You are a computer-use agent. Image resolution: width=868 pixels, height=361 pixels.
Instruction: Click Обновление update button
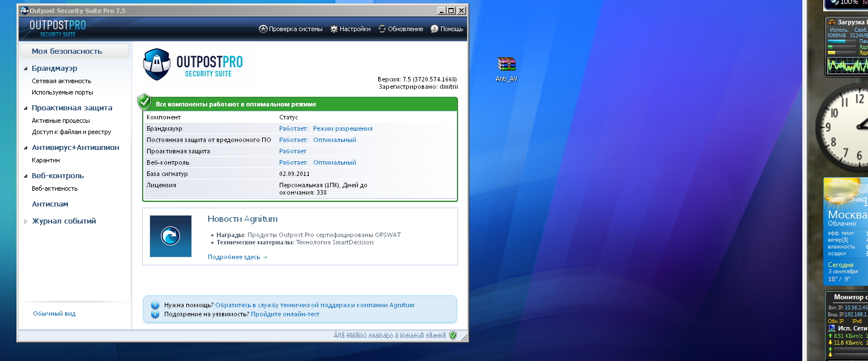[x=400, y=29]
